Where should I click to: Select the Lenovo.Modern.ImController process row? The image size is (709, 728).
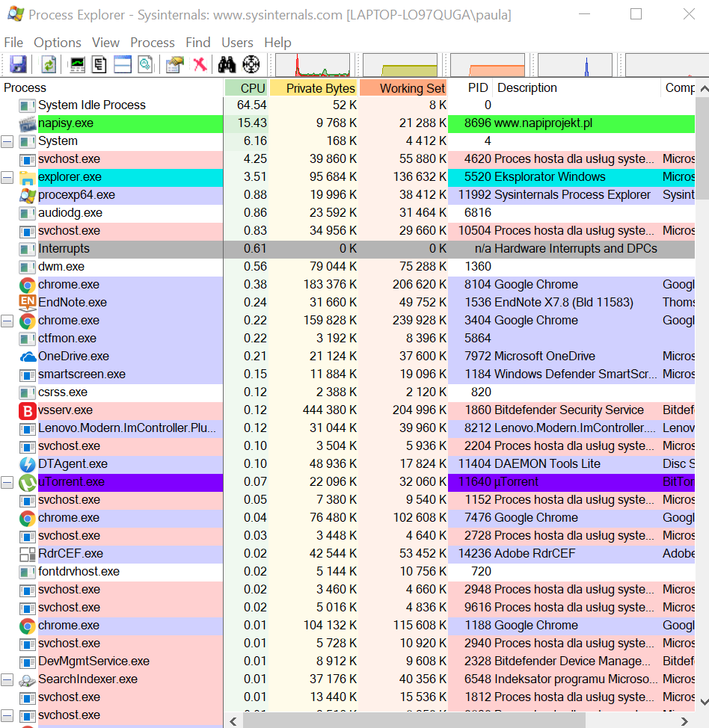348,428
